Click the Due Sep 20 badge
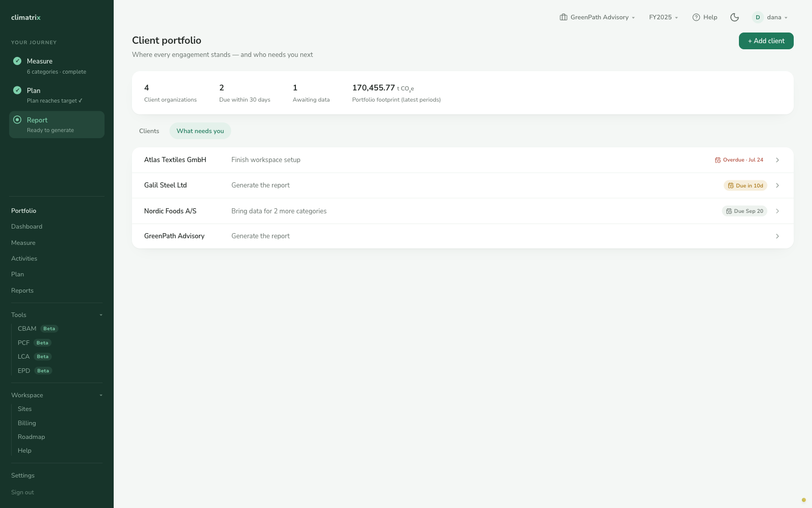This screenshot has height=508, width=812. [745, 211]
